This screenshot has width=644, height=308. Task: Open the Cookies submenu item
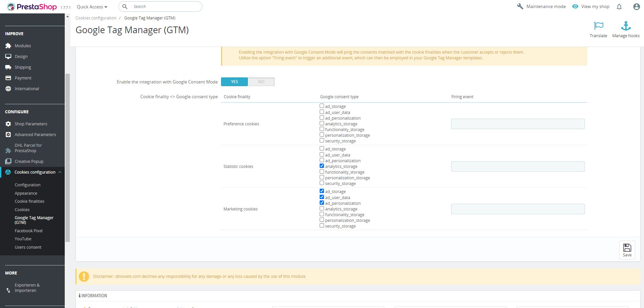click(22, 210)
